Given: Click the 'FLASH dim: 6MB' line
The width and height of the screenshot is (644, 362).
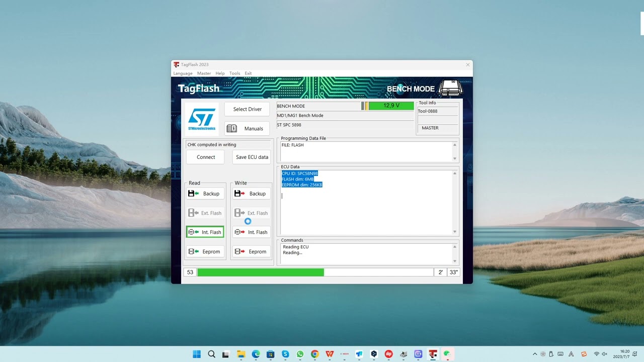Looking at the screenshot, I should click(x=298, y=179).
